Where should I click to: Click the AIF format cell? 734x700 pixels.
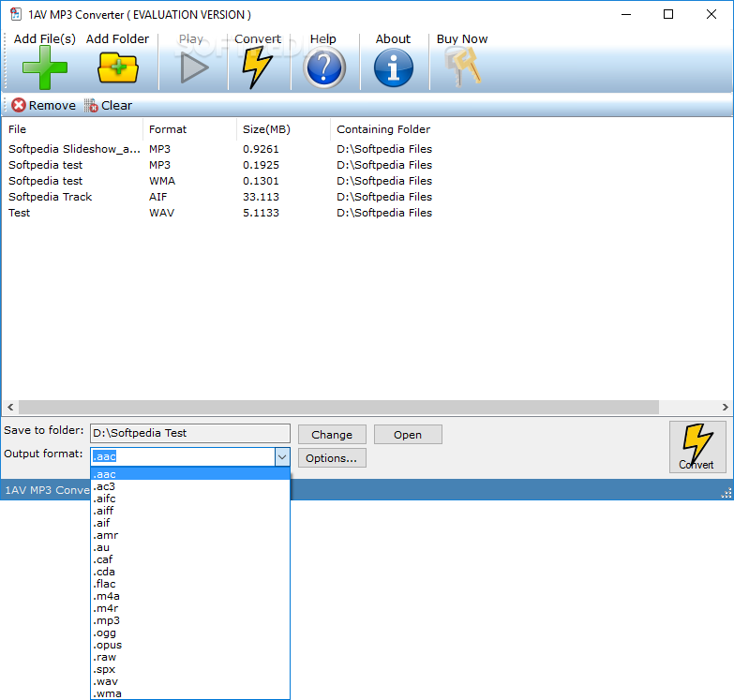[157, 197]
